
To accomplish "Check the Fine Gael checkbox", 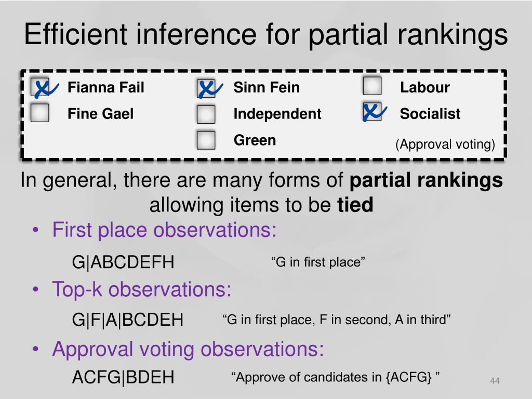I will [x=39, y=113].
